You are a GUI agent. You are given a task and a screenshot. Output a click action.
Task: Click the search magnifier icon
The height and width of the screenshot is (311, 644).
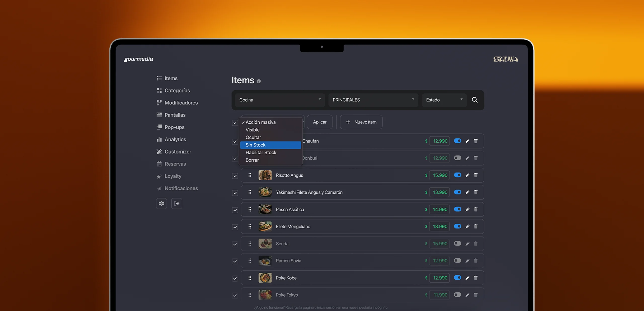pos(474,100)
